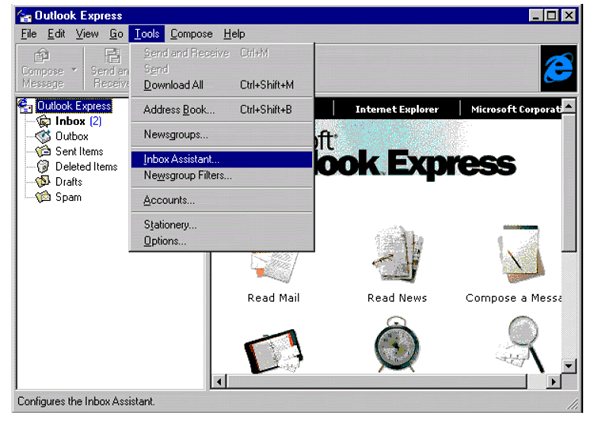This screenshot has height=432, width=600.
Task: Click the vertical scrollbar thumb
Action: tap(569, 182)
